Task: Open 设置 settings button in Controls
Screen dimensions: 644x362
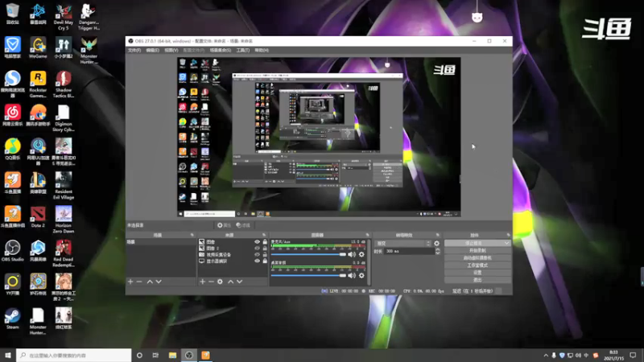Action: pos(477,273)
